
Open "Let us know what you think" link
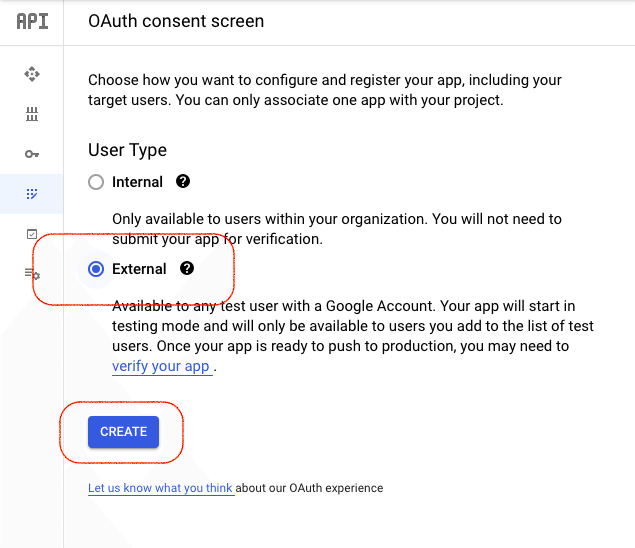pos(160,488)
